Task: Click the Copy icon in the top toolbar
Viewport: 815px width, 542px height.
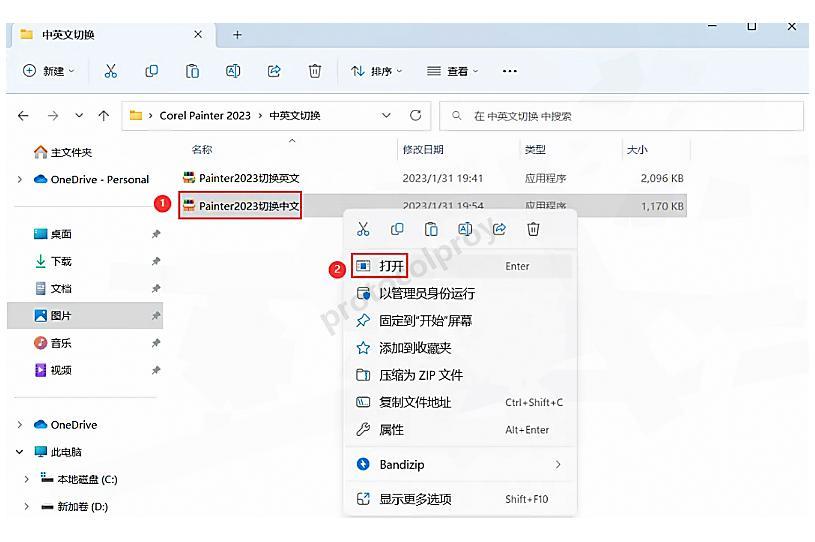Action: (151, 71)
